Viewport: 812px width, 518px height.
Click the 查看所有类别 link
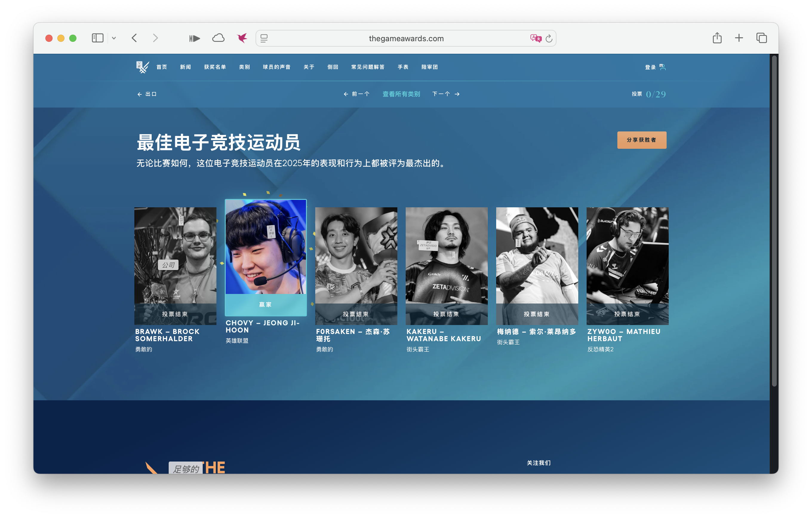pyautogui.click(x=401, y=94)
